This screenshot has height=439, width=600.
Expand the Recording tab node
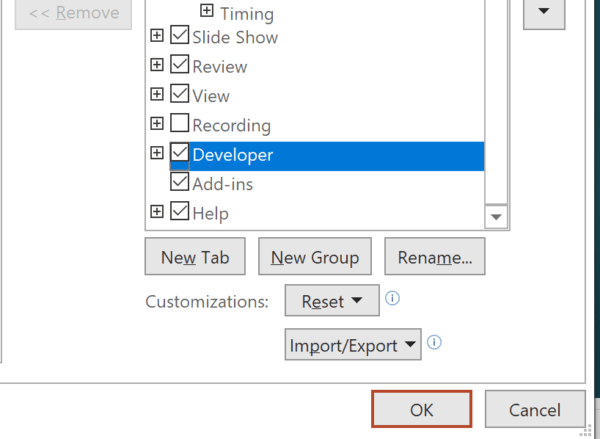click(157, 123)
